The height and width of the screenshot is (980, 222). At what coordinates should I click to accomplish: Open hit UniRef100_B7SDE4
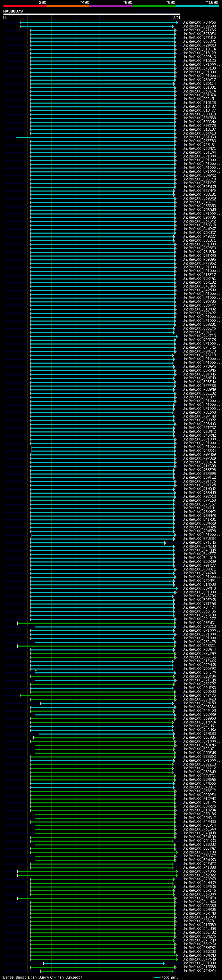click(x=199, y=34)
